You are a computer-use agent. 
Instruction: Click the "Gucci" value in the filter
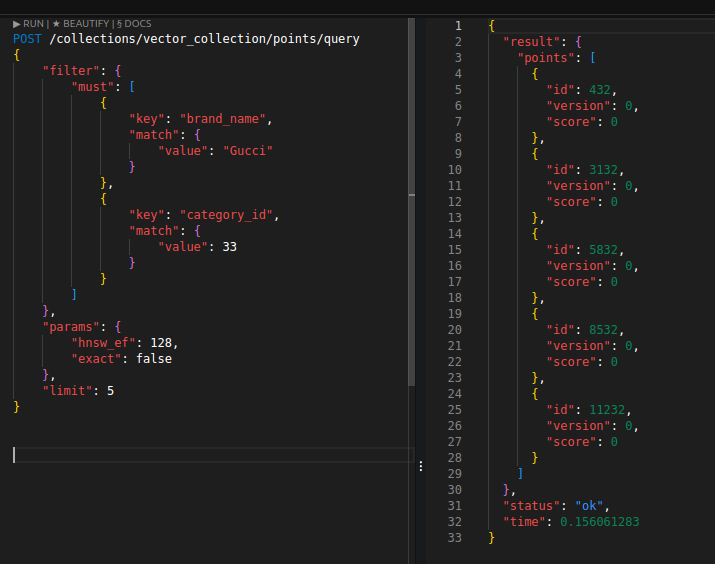247,151
